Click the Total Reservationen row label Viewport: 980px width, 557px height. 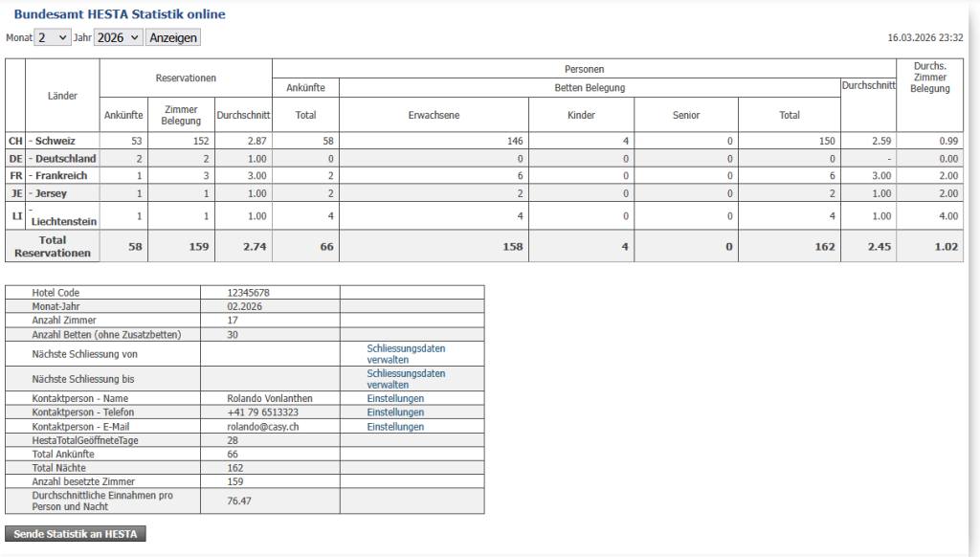[53, 246]
